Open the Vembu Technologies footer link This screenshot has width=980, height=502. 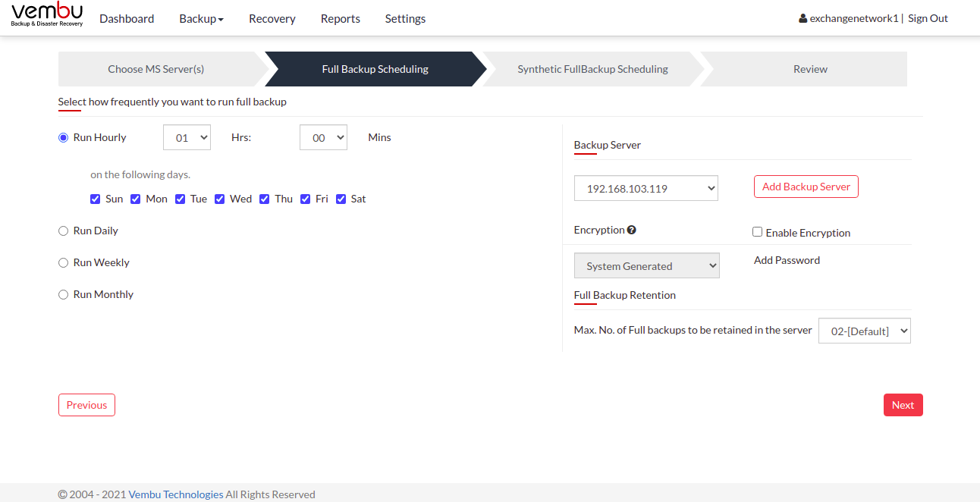pyautogui.click(x=176, y=494)
